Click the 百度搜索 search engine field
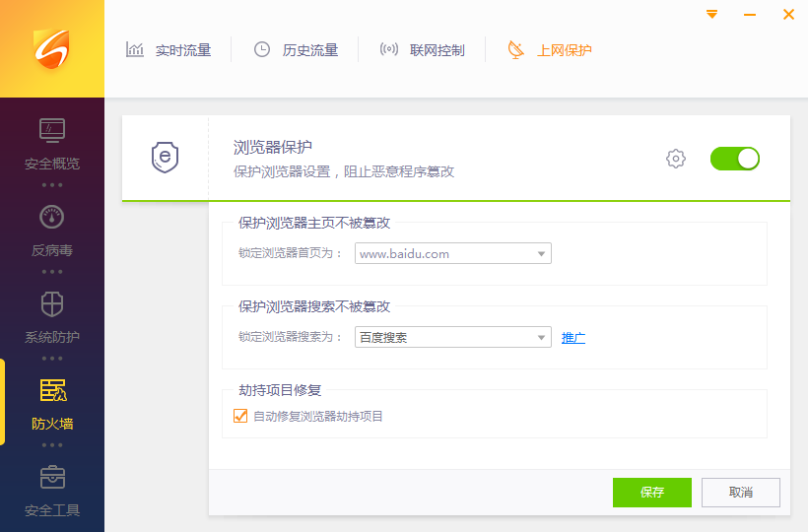 click(453, 337)
